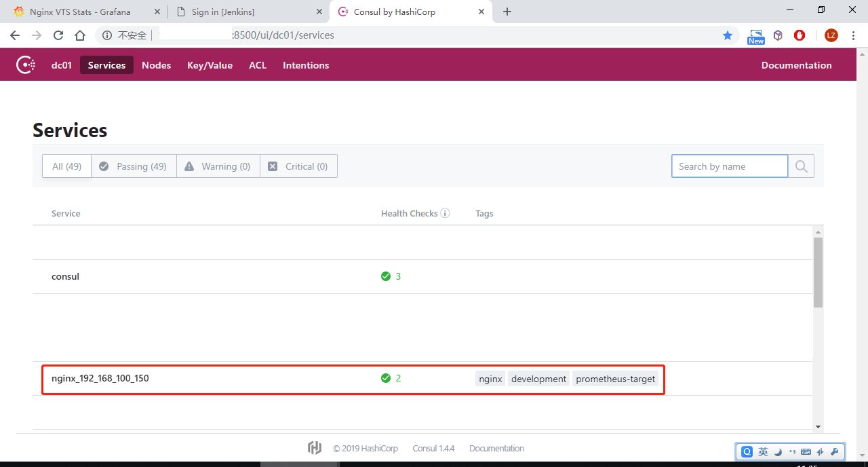
Task: Click the nginx tag
Action: point(490,379)
